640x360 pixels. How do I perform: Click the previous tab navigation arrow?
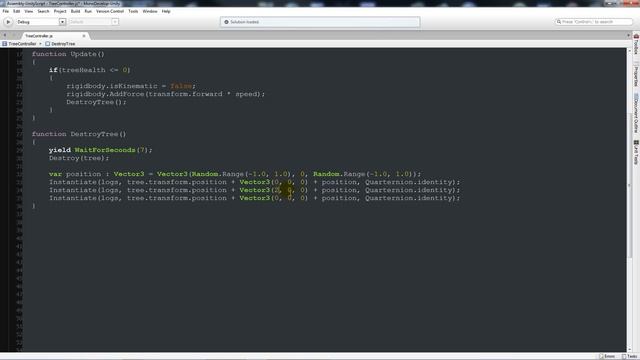(x=4, y=36)
